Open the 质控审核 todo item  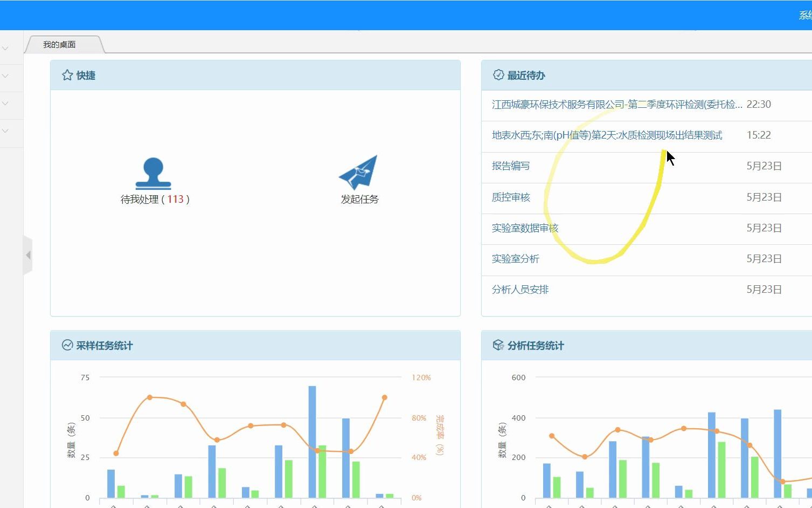tap(511, 197)
